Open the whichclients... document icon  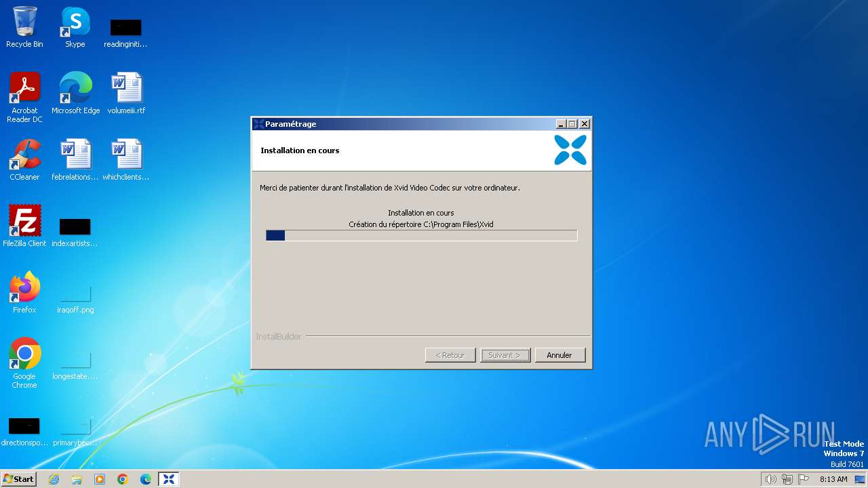coord(126,159)
